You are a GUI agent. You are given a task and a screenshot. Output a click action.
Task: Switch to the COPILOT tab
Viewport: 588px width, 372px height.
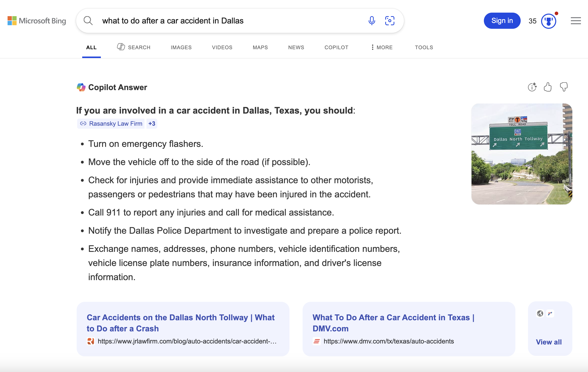pyautogui.click(x=336, y=47)
